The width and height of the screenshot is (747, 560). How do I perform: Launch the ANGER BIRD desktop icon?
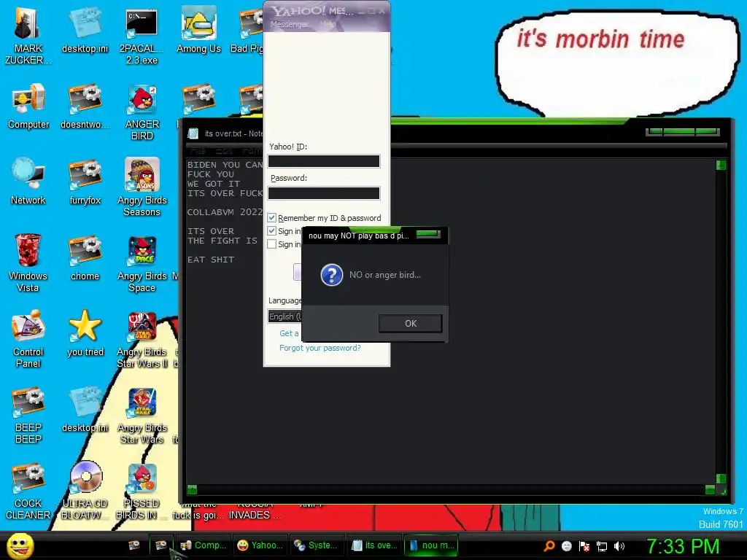(x=142, y=112)
